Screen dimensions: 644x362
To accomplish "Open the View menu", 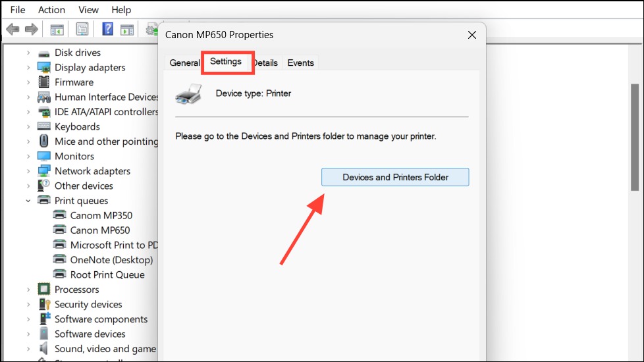I will (x=88, y=9).
